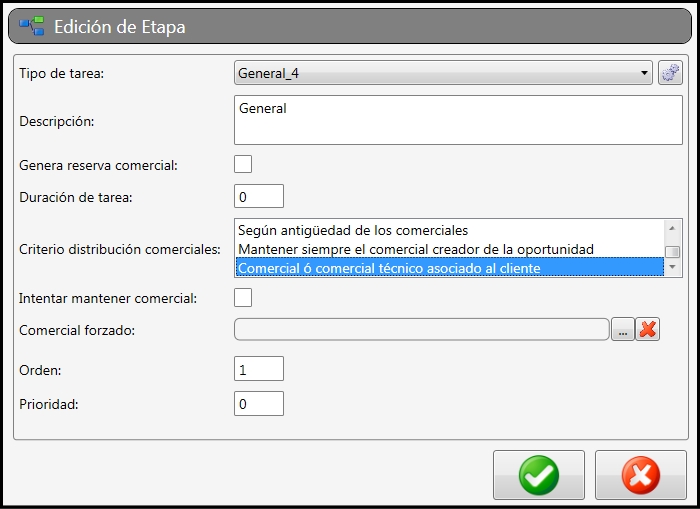Open the General_4 combo box
This screenshot has height=509, width=700.
coord(443,73)
